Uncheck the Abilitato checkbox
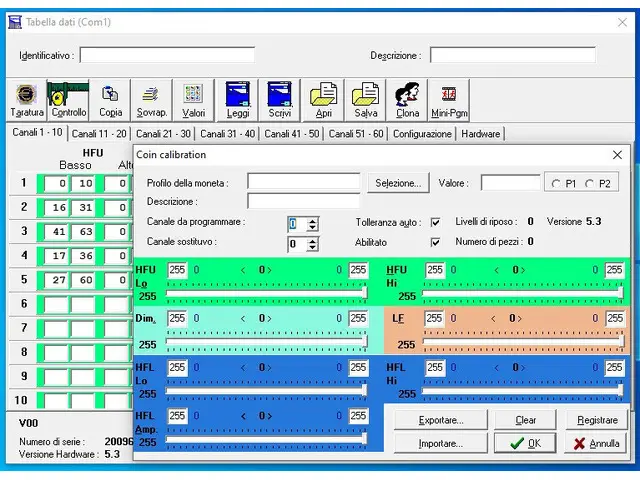This screenshot has width=640, height=480. click(436, 242)
